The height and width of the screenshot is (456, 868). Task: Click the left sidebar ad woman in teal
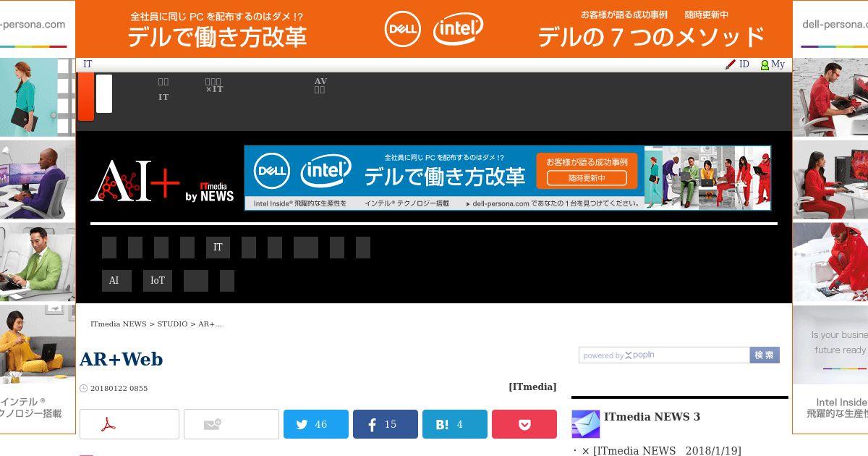(x=38, y=97)
